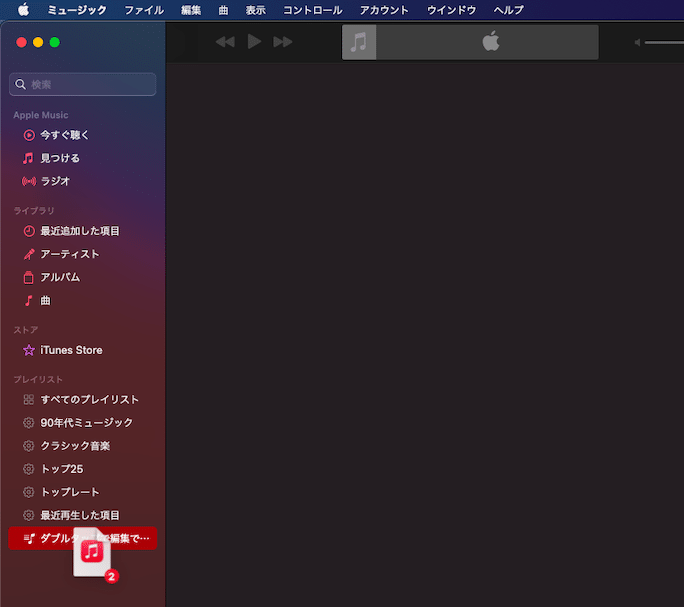Screen dimensions: 684x607
Task: Click the green full-screen window button
Action: point(55,42)
